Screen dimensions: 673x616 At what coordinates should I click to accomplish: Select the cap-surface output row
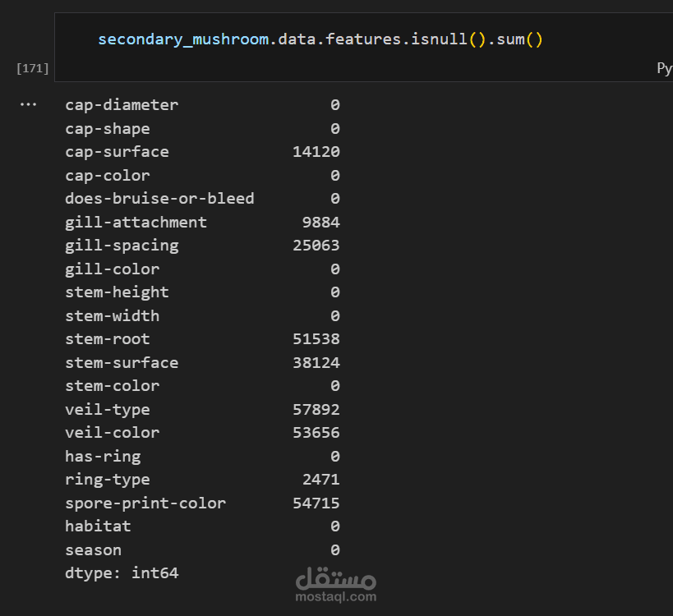click(x=202, y=152)
